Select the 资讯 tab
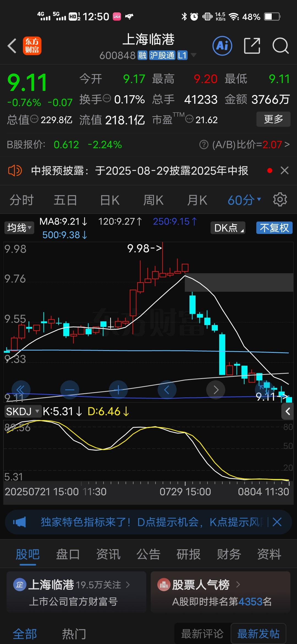 (x=108, y=554)
